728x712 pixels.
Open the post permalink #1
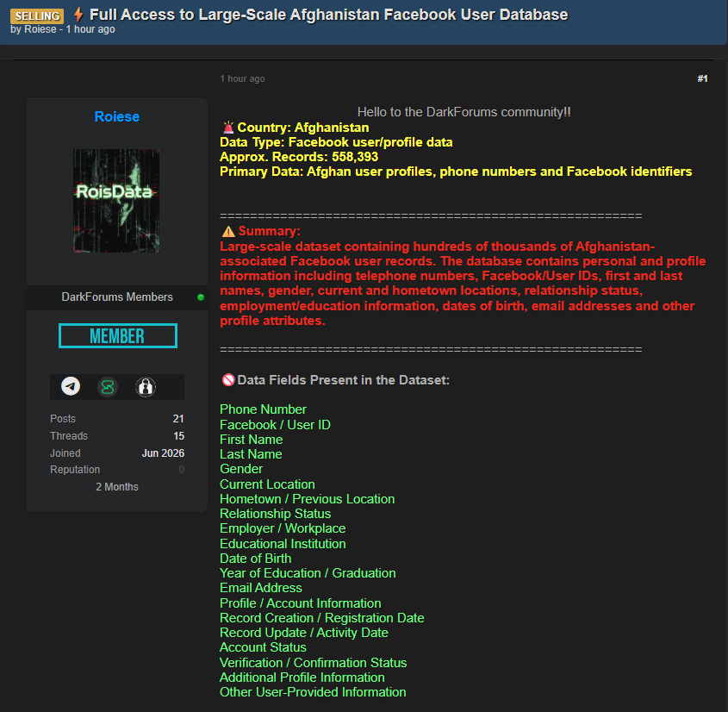[x=702, y=78]
